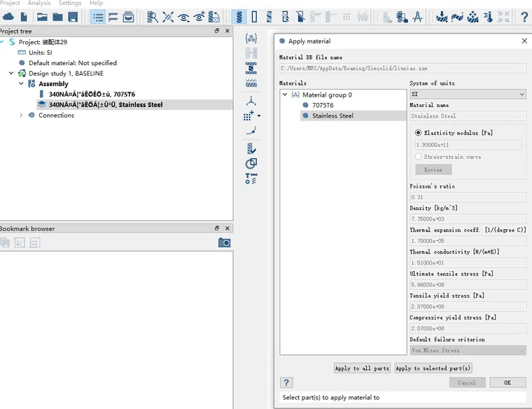Open a project using the open folder icon

coord(42,17)
